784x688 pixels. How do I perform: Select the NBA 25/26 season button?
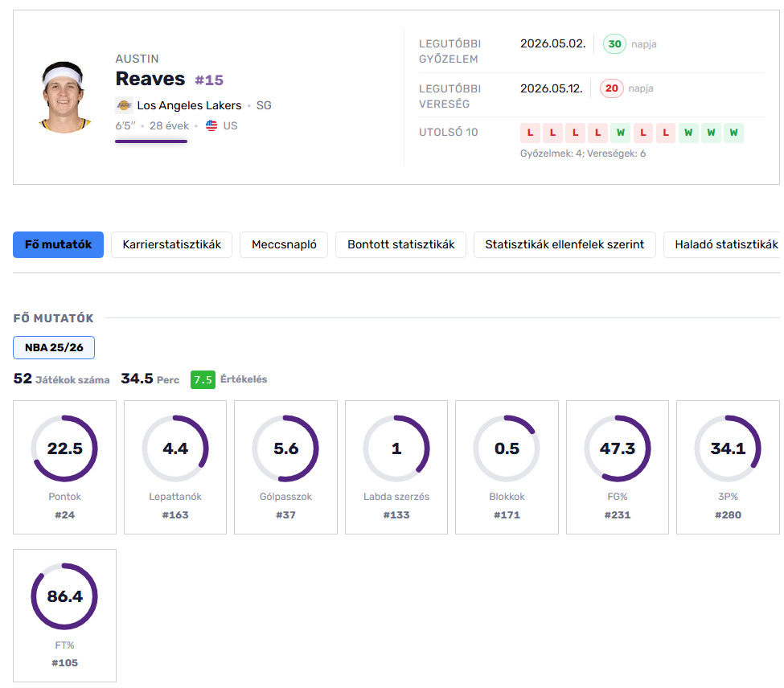click(54, 348)
